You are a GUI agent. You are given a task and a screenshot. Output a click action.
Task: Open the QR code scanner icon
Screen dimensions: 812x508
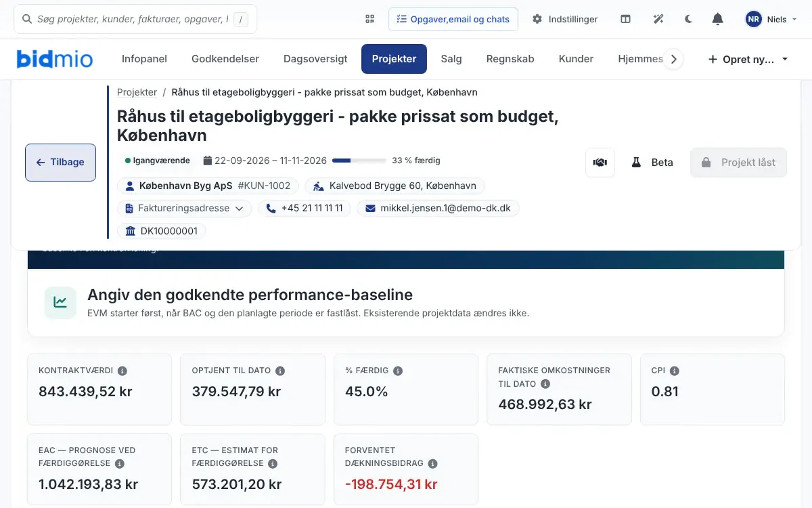click(x=369, y=19)
